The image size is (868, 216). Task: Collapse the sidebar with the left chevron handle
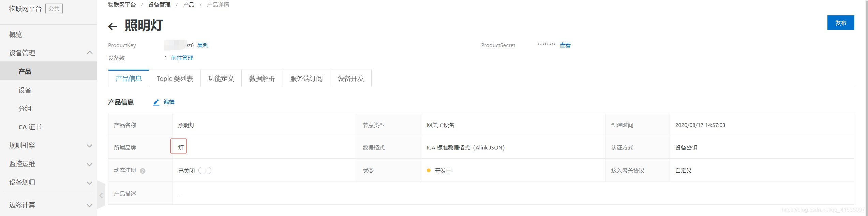[101, 196]
